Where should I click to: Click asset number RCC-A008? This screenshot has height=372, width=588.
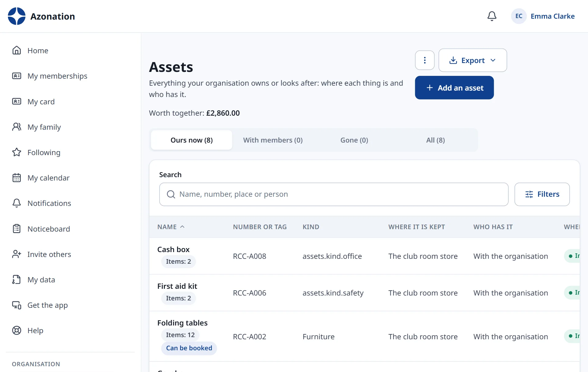(x=249, y=256)
